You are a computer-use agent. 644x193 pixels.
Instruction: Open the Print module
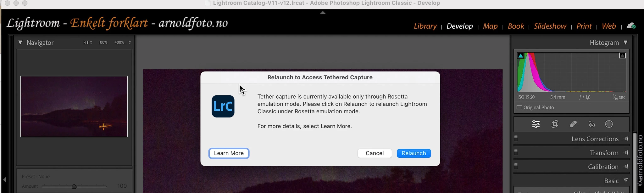(584, 26)
